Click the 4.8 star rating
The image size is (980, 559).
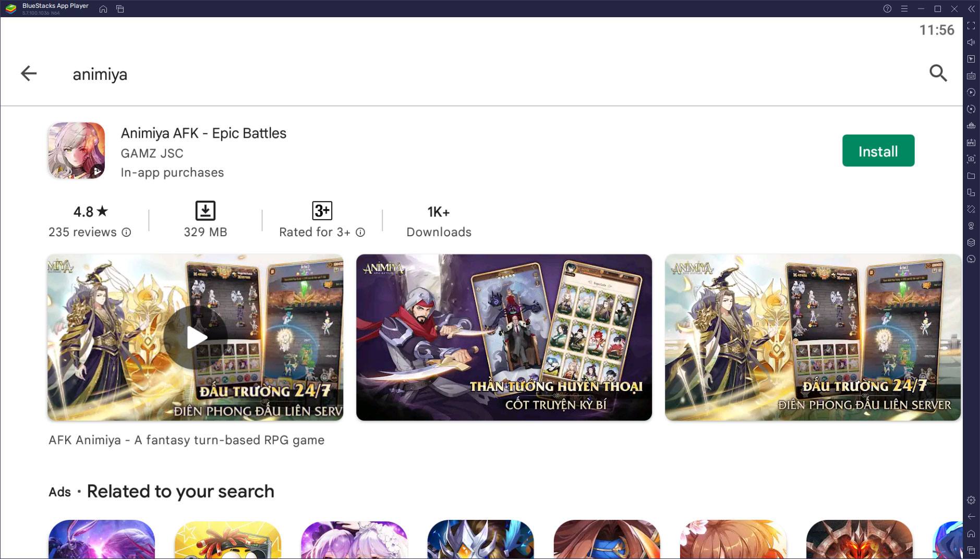(91, 212)
